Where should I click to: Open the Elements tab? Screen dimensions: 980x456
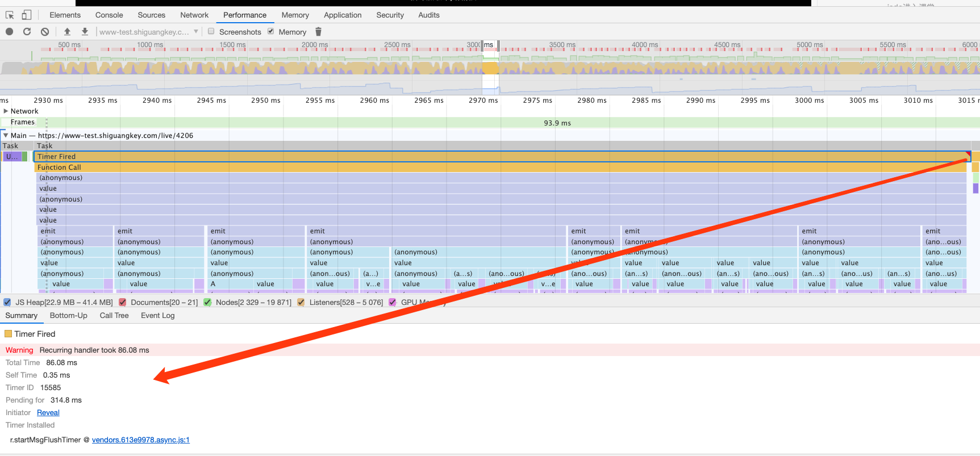[65, 15]
